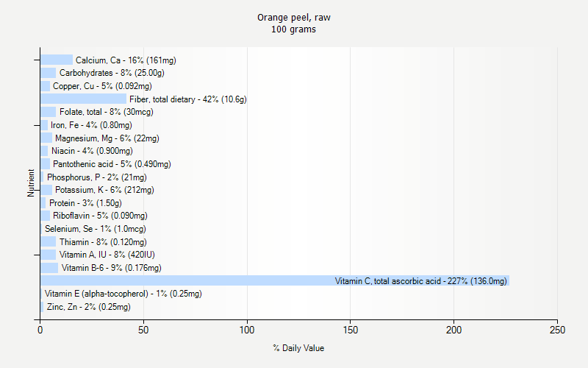Click the 'Orange peel, raw' chart title
This screenshot has height=368, width=588.
[x=293, y=18]
